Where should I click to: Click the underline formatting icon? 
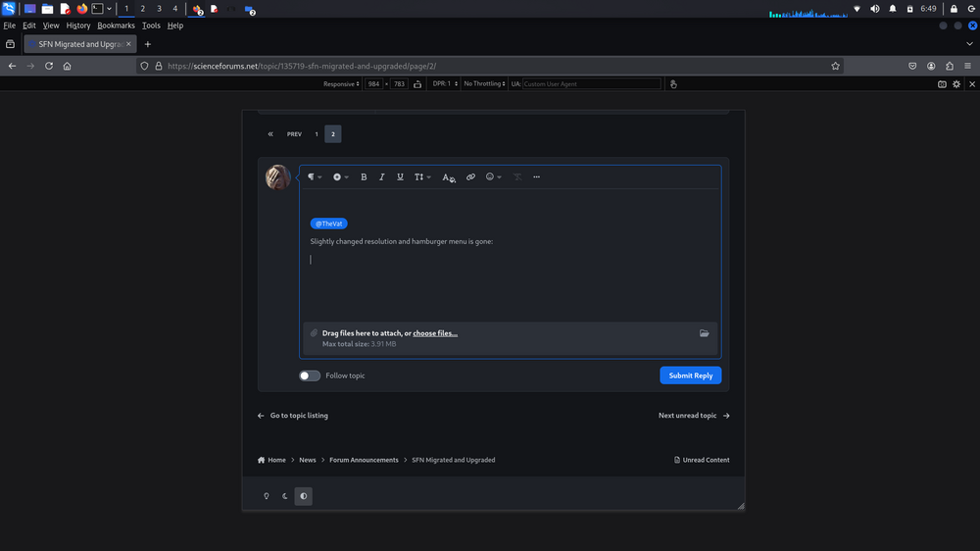click(400, 177)
